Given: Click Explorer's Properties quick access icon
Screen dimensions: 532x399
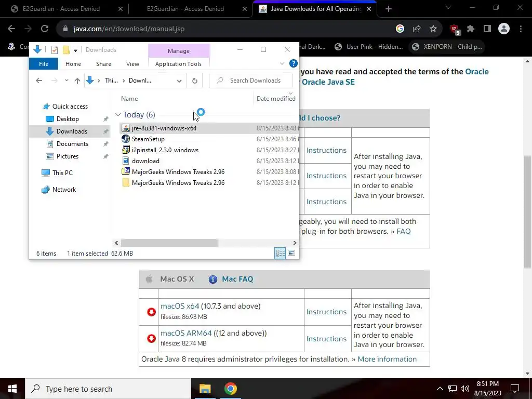Looking at the screenshot, I should coord(54,50).
